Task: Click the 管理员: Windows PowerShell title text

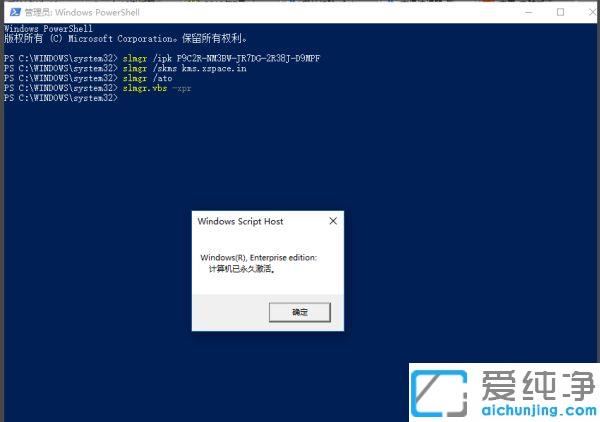Action: point(82,12)
